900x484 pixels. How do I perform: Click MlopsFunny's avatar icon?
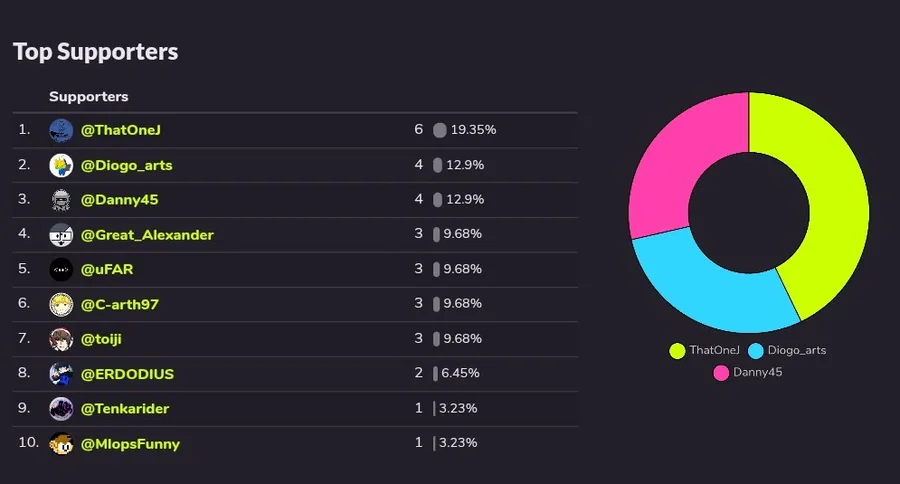point(61,443)
